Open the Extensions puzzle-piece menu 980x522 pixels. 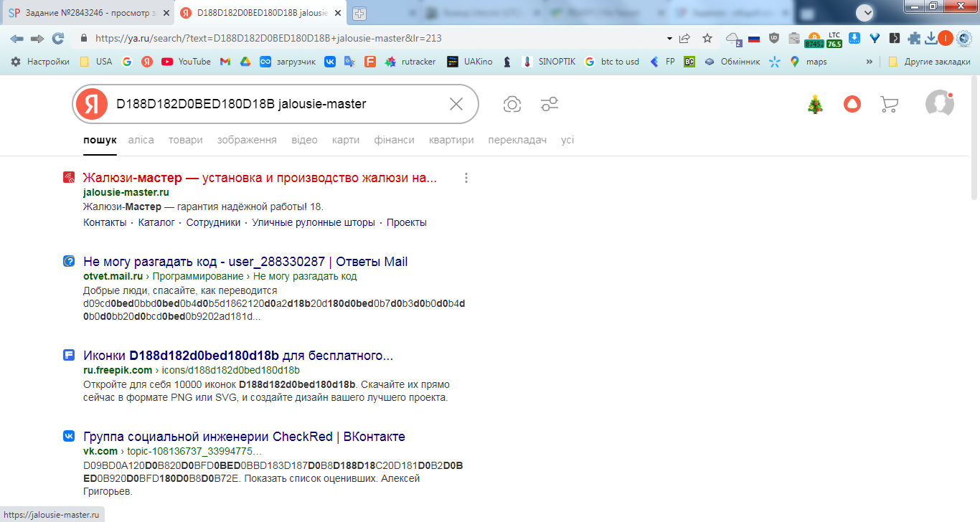coord(913,39)
